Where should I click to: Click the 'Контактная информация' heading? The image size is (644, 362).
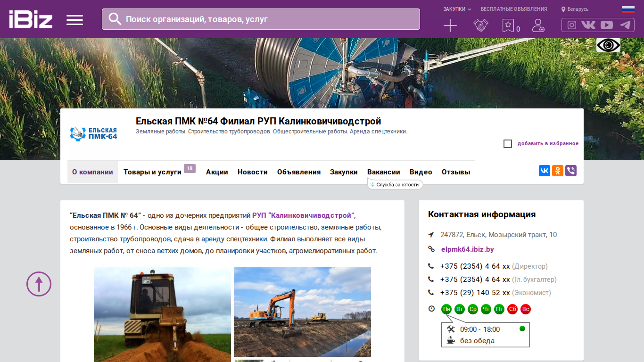coord(482,214)
